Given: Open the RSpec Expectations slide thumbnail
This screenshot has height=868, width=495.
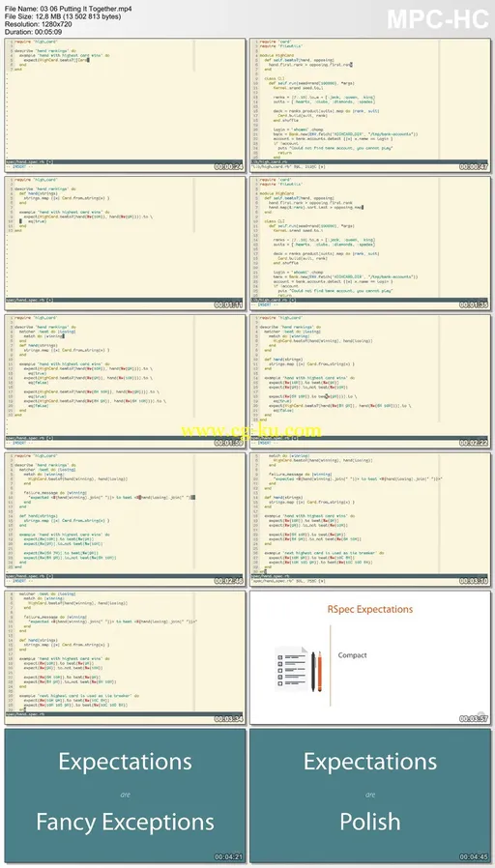Looking at the screenshot, I should point(370,657).
